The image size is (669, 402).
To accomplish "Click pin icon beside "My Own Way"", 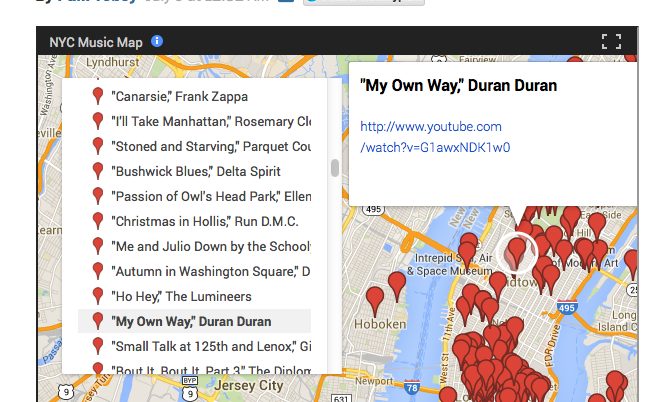I will 98,321.
